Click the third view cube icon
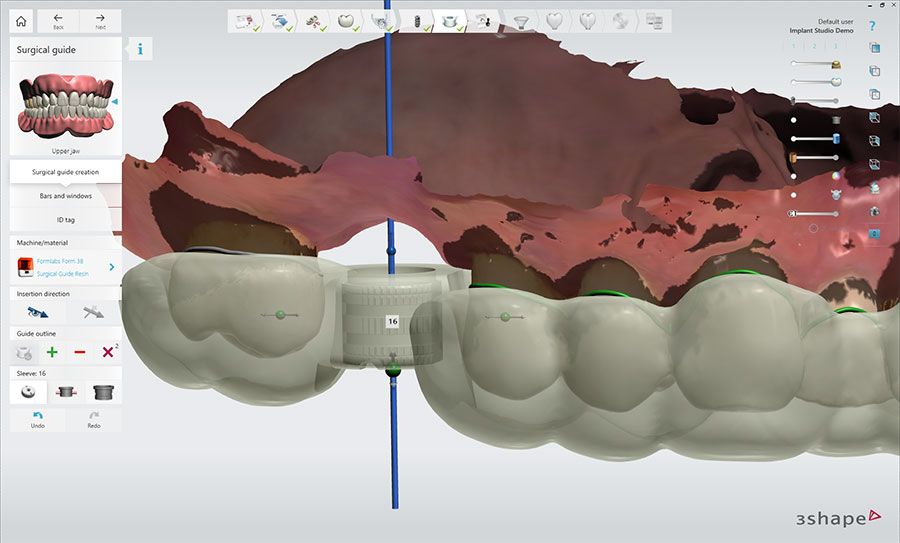This screenshot has height=543, width=900. point(874,94)
